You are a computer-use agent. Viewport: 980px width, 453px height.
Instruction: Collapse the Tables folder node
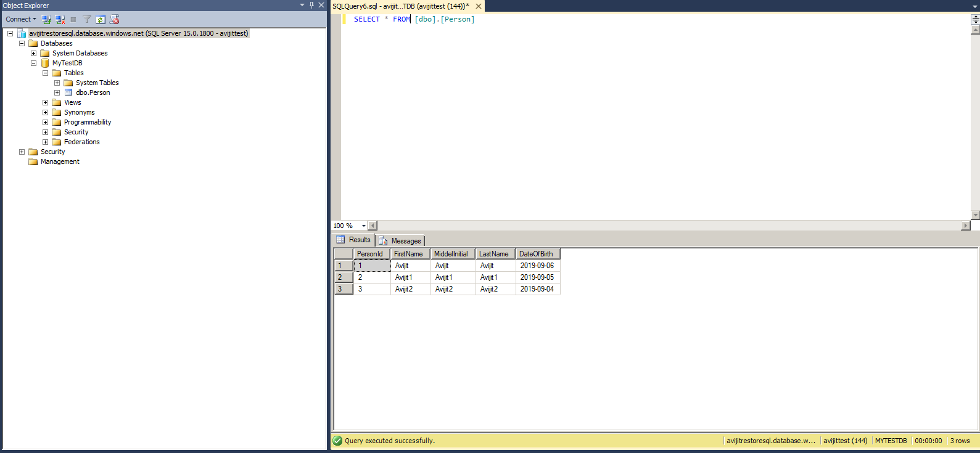[45, 73]
